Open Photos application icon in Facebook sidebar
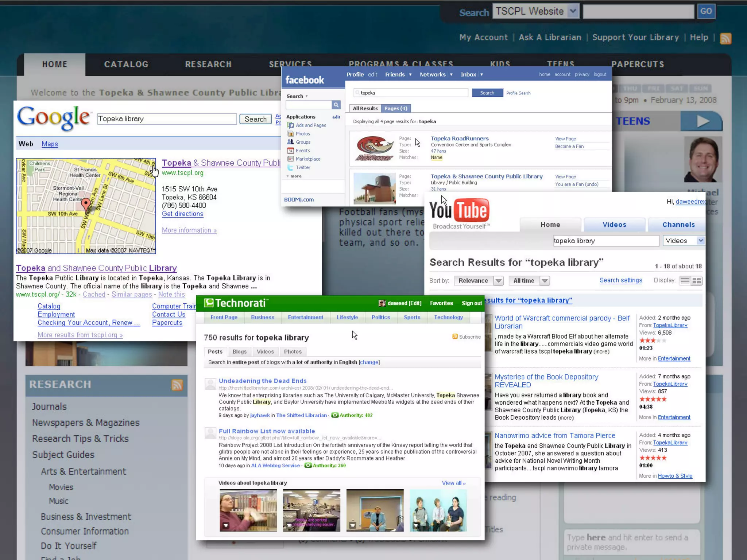This screenshot has height=560, width=747. click(290, 134)
